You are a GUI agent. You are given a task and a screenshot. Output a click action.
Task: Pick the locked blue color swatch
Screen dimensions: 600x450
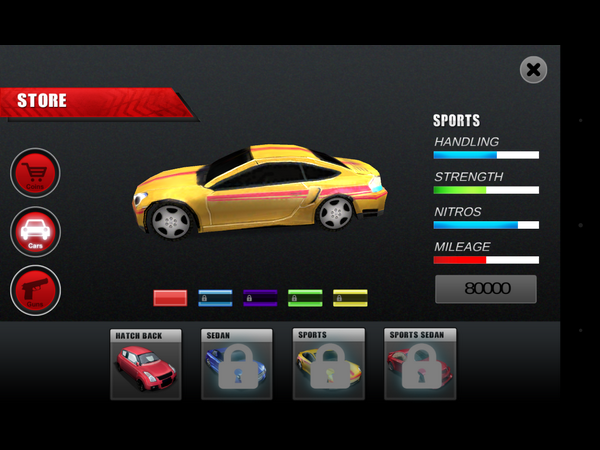215,298
